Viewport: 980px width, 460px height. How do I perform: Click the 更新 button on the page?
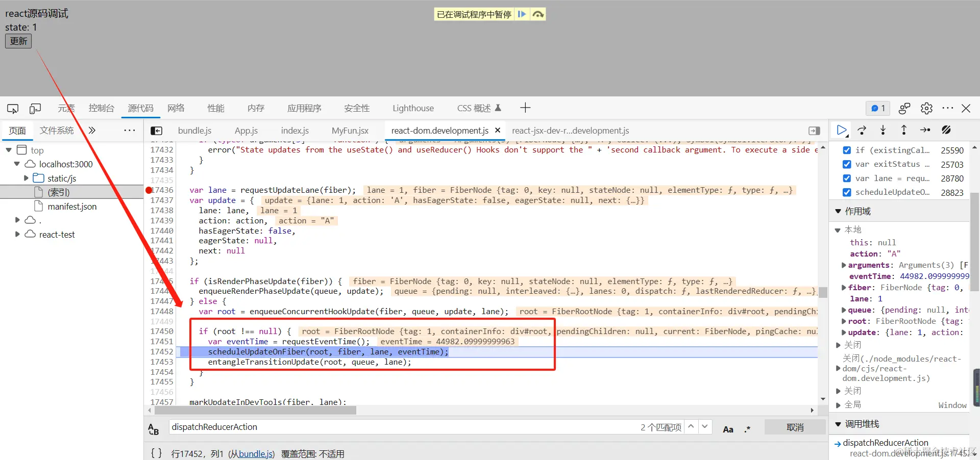pyautogui.click(x=18, y=41)
